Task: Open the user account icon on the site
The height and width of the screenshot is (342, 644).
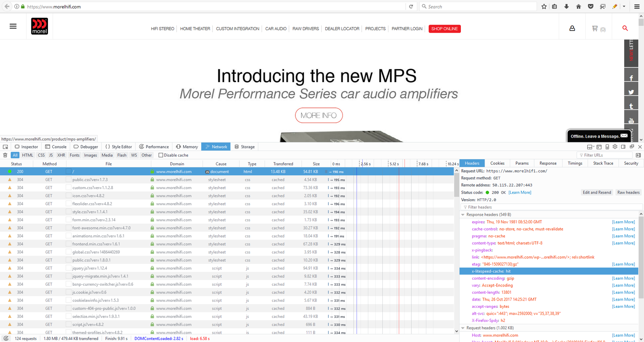Action: tap(572, 29)
